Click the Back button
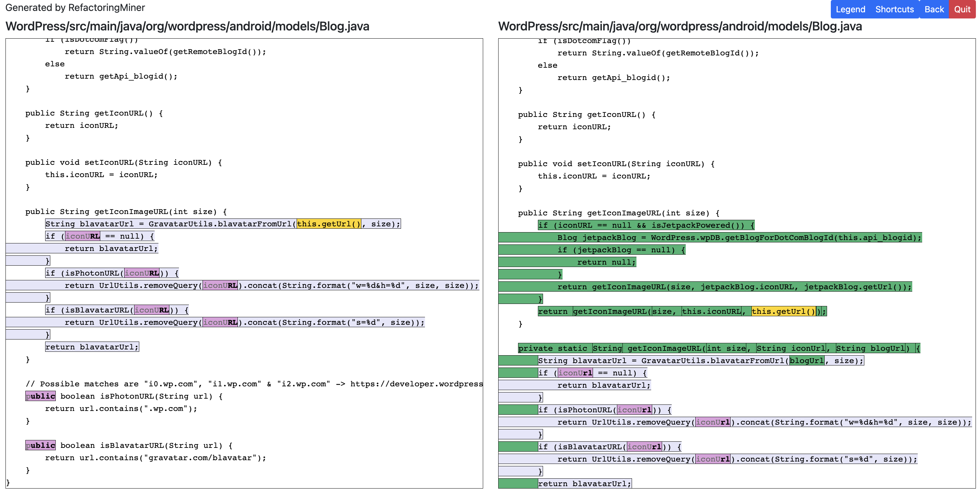This screenshot has height=493, width=980. 934,9
